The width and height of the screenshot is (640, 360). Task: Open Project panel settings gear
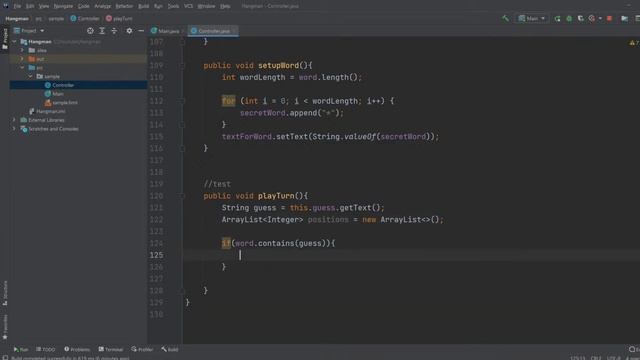(x=129, y=31)
